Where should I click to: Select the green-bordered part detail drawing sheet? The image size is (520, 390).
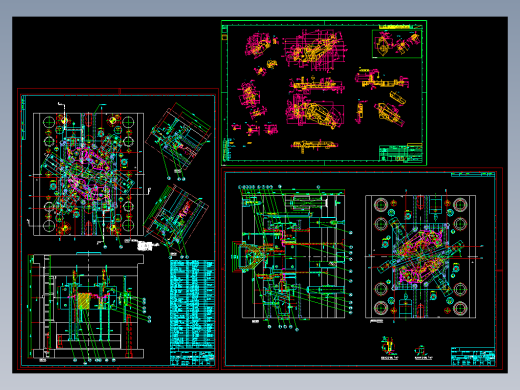(324, 93)
